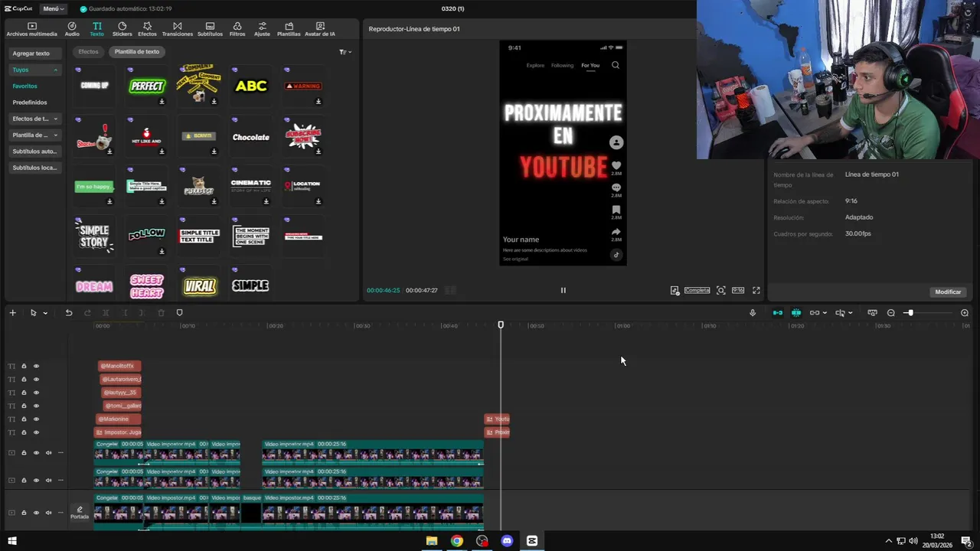Collapse the Tuyos sidebar section
980x551 pixels.
click(x=55, y=70)
